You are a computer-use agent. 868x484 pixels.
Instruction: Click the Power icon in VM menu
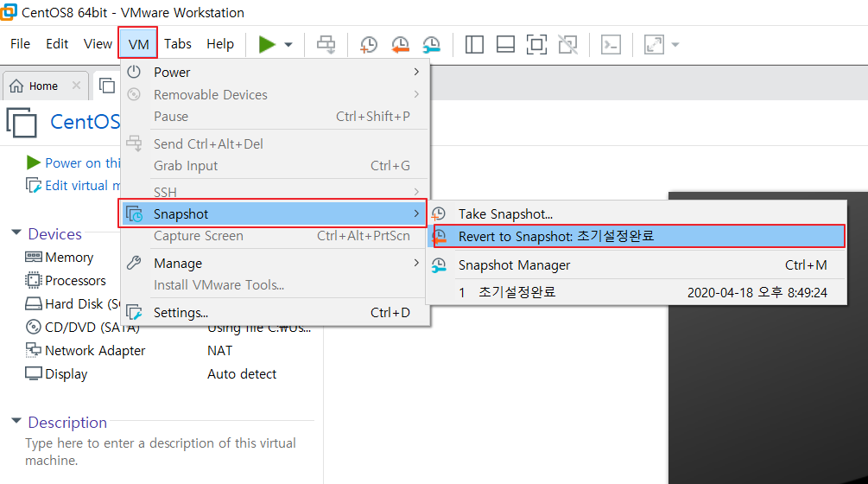[x=134, y=72]
